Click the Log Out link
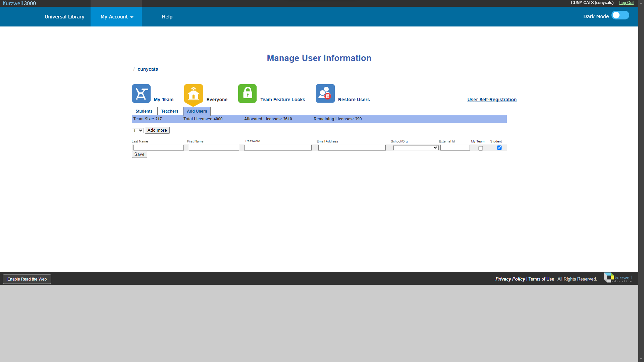This screenshot has height=362, width=644. click(x=626, y=3)
